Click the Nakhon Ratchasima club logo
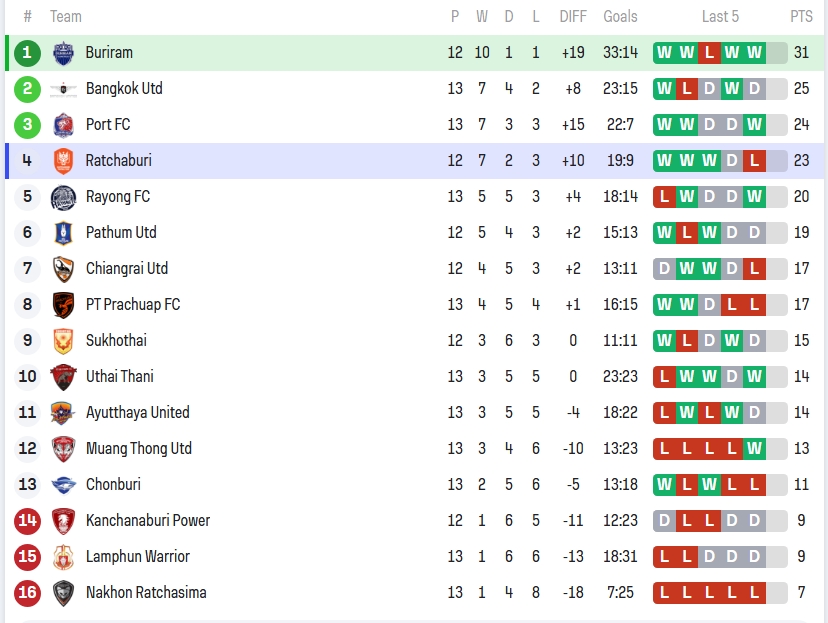Viewport: 828px width, 623px height. [x=63, y=593]
